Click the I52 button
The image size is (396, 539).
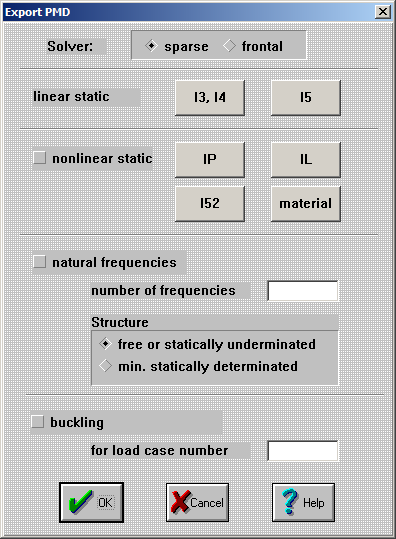click(210, 204)
